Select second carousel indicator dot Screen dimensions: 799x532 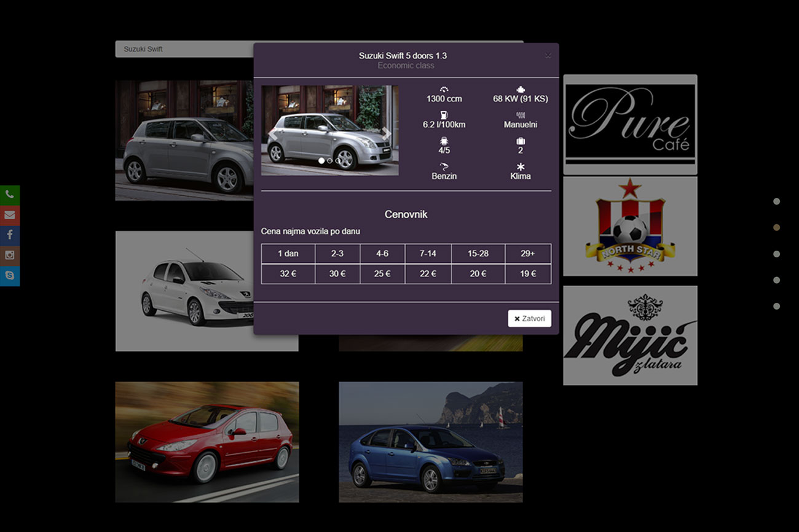click(329, 160)
